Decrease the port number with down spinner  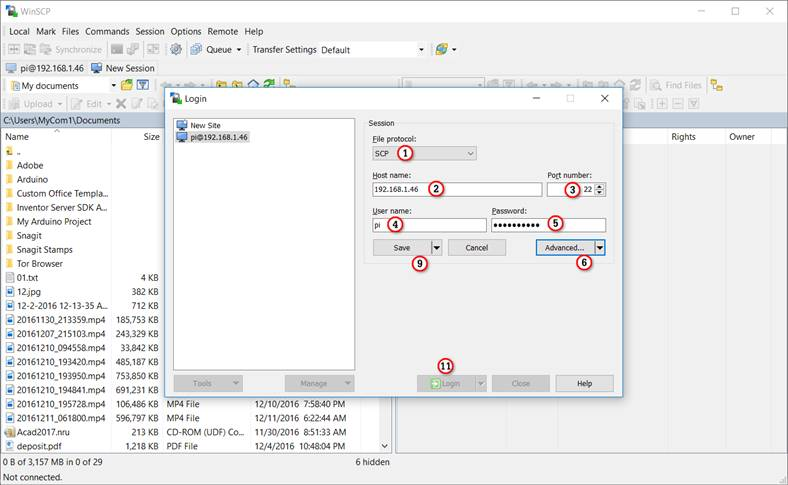600,193
